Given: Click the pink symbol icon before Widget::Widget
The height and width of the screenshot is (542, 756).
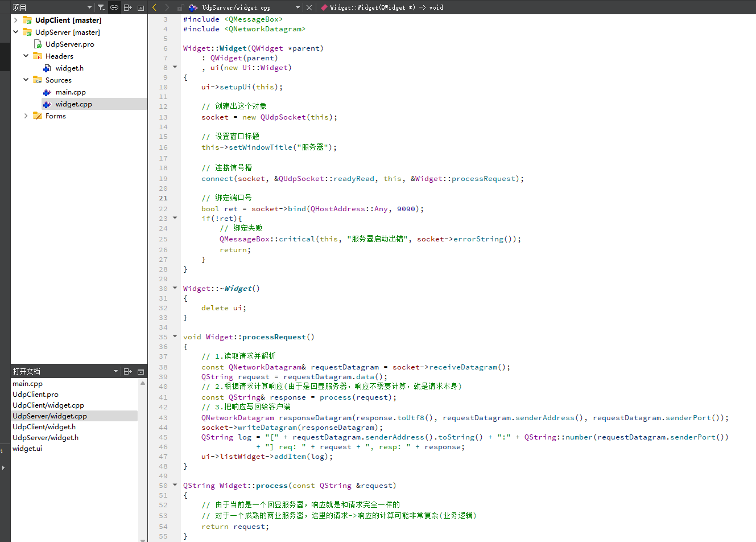Looking at the screenshot, I should click(324, 7).
